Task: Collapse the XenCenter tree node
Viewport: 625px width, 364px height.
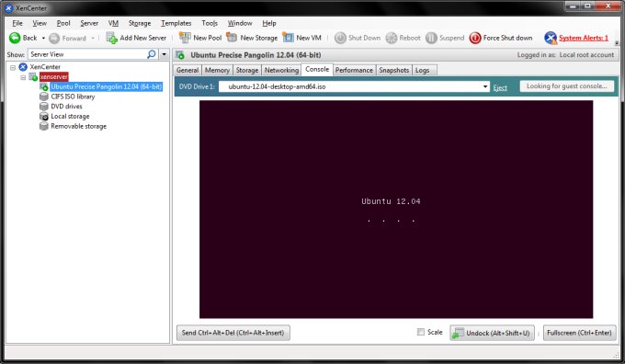Action: (x=13, y=67)
